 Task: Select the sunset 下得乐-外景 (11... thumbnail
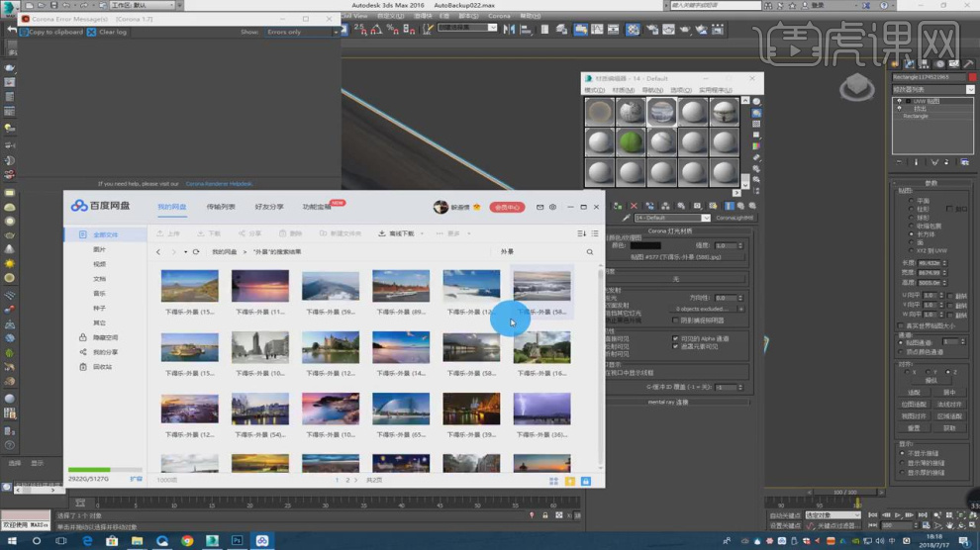[x=260, y=286]
